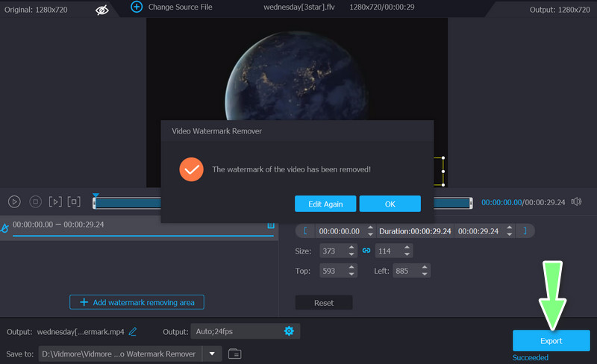Open output settings via gear icon
Screen dimensions: 597x364
click(289, 331)
